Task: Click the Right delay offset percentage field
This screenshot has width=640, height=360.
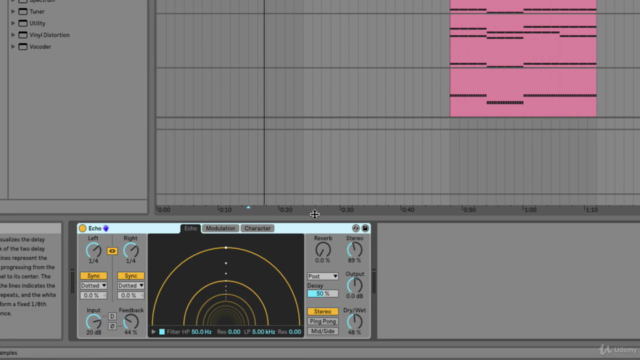Action: tap(131, 296)
